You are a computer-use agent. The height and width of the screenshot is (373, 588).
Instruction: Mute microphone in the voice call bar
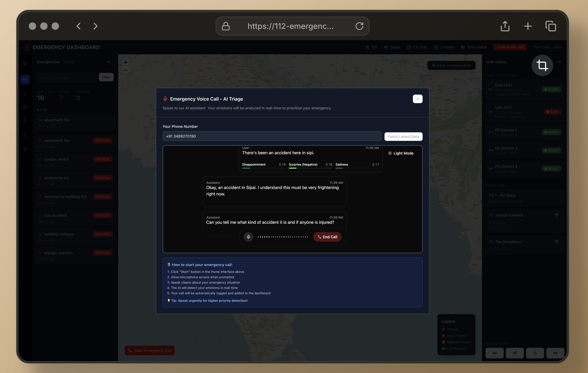point(248,237)
